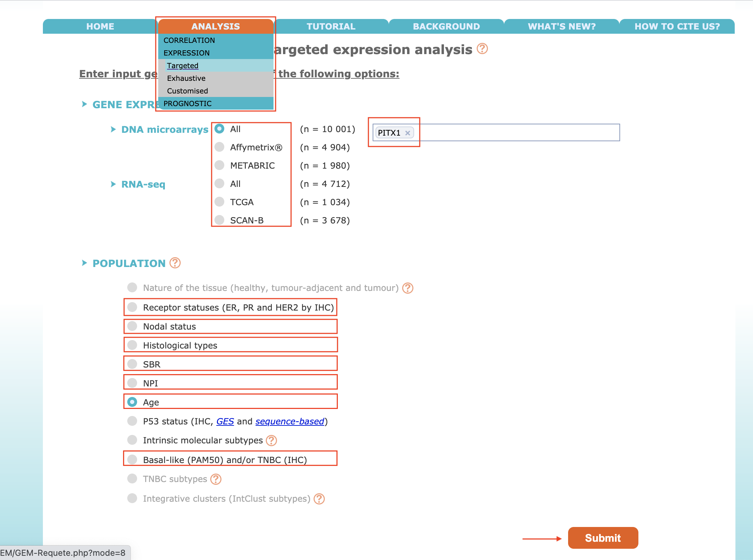Choose P53 status population option

[132, 421]
